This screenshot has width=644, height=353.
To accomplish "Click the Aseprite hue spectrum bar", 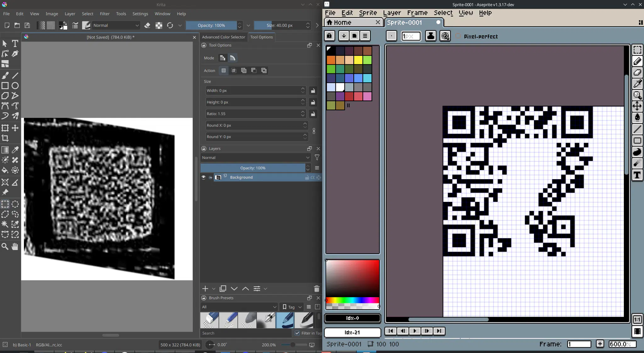I will [x=353, y=300].
